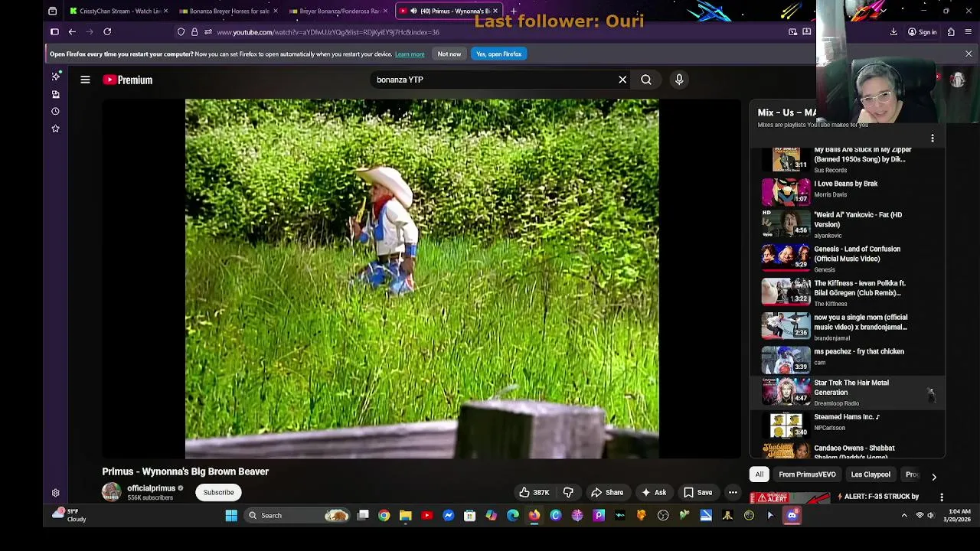Submit search with the magnifier button
Viewport: 980px width, 551px height.
pos(646,80)
